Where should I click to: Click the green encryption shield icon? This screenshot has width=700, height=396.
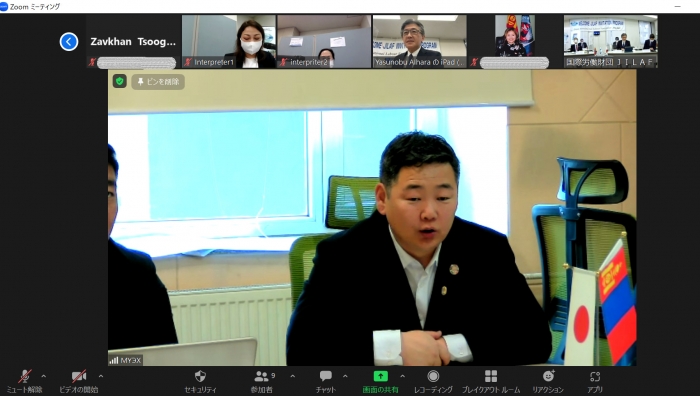[x=120, y=81]
